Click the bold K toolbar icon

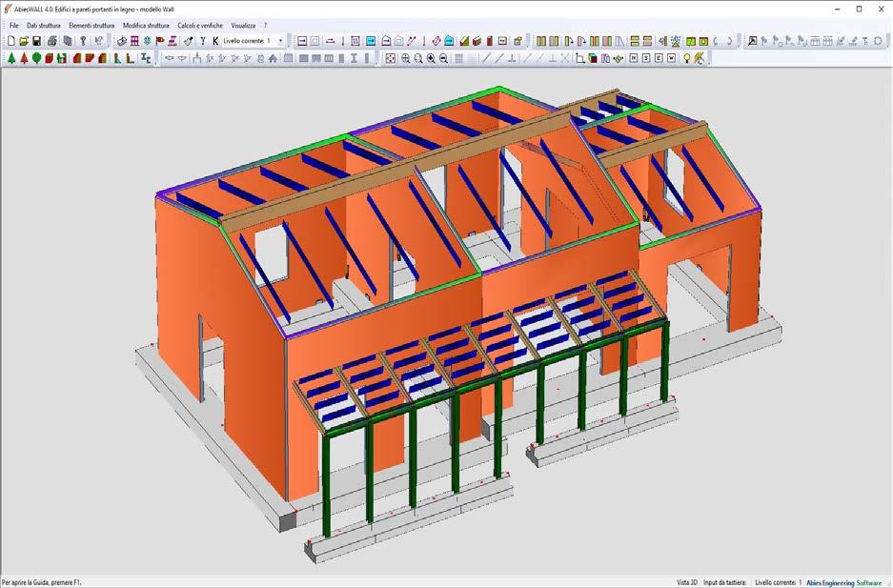[x=215, y=41]
